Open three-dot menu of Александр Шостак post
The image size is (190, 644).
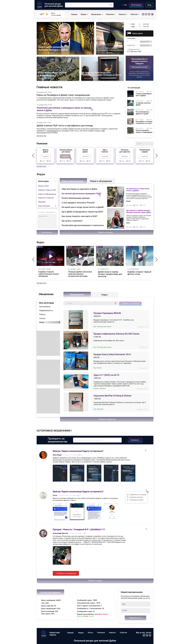point(146,529)
